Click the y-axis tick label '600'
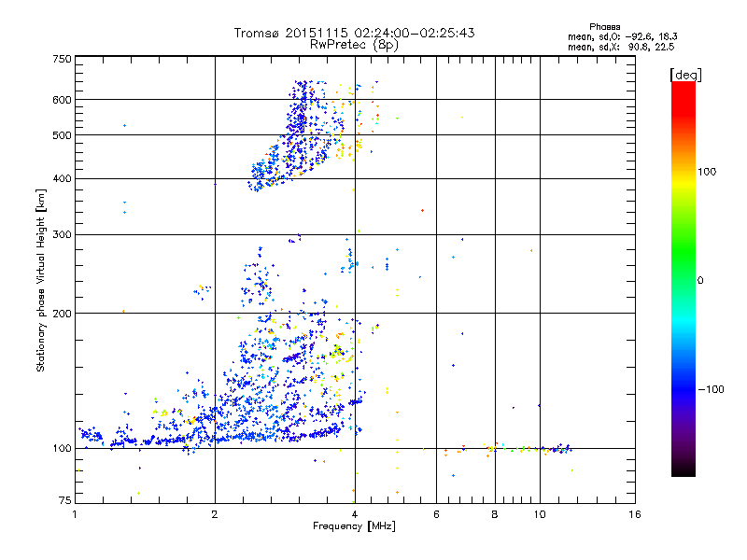747x560 pixels. (62, 100)
